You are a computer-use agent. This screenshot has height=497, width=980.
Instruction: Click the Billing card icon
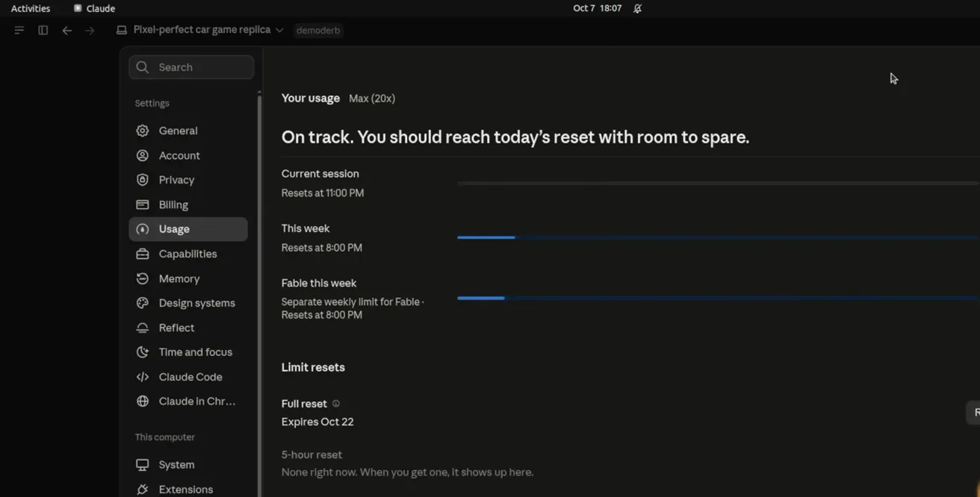point(142,204)
